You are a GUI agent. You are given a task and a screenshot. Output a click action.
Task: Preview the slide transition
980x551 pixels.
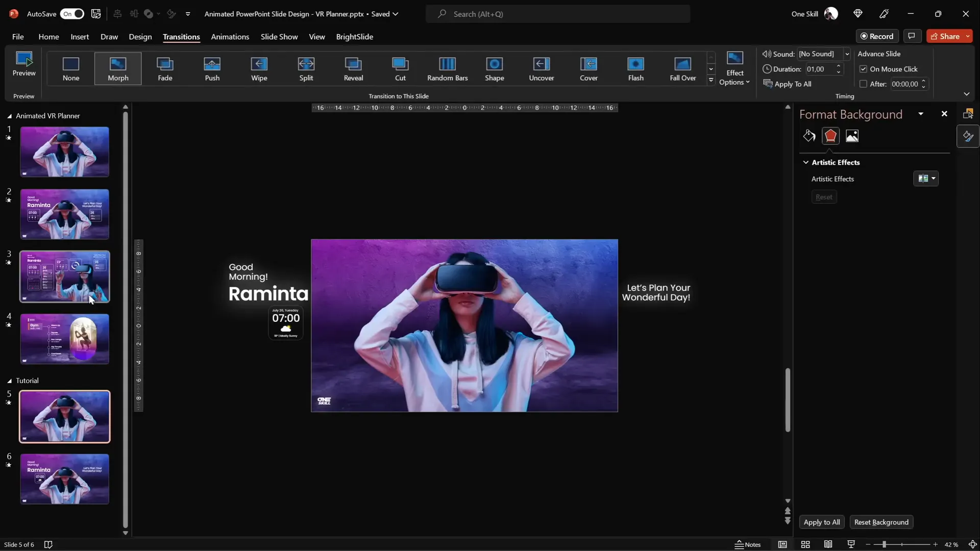tap(24, 65)
